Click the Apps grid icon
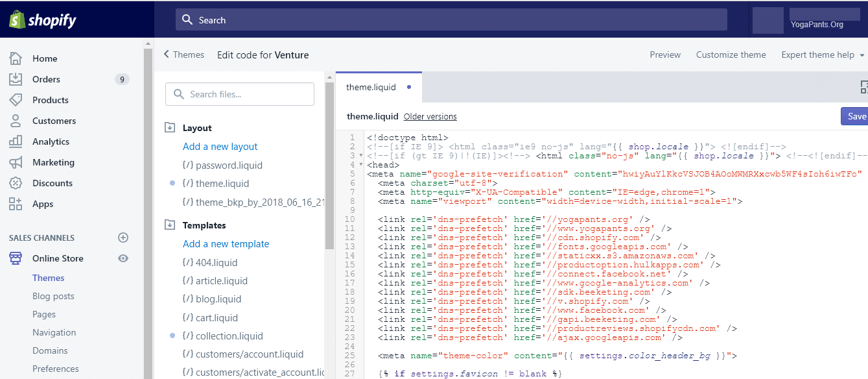 click(x=16, y=204)
